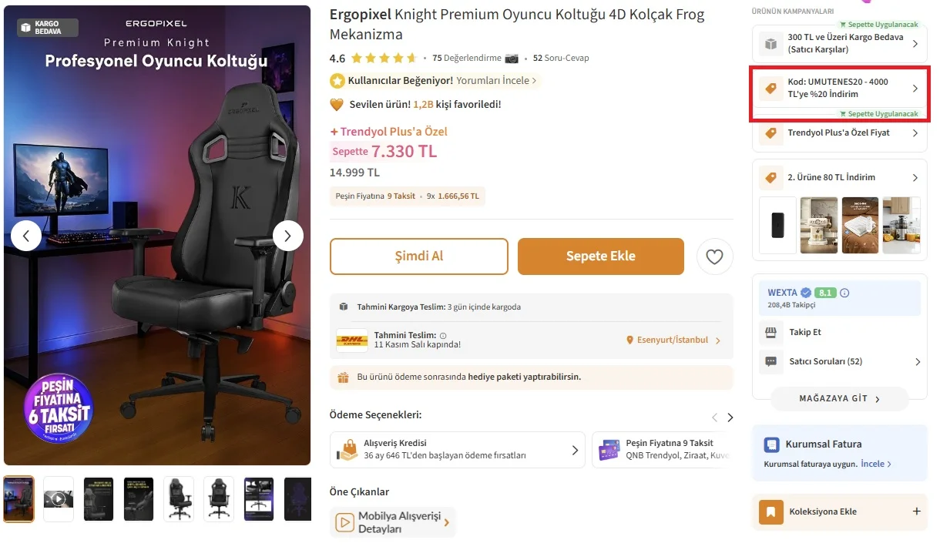Image resolution: width=950 pixels, height=560 pixels.
Task: Select the product video thumbnail
Action: coord(59,499)
